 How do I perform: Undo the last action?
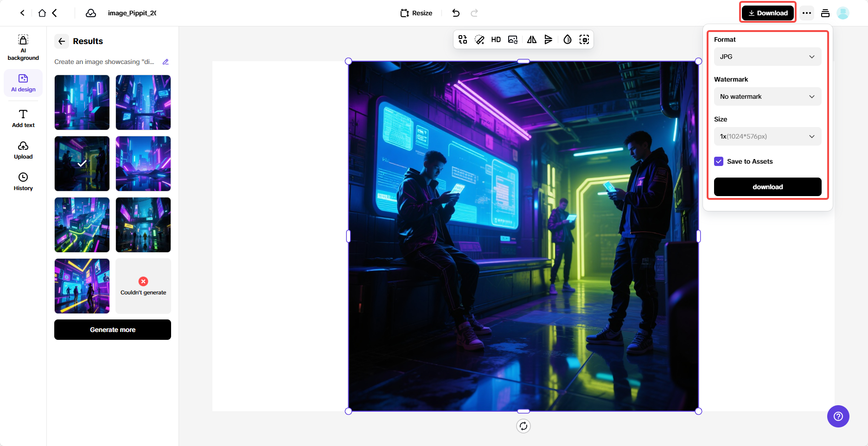tap(456, 13)
